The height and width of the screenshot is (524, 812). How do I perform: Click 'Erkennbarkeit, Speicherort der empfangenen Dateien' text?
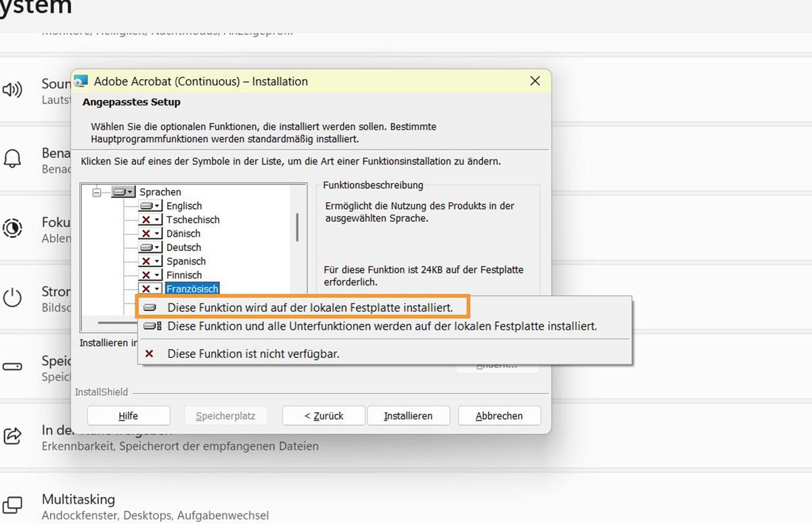point(180,446)
